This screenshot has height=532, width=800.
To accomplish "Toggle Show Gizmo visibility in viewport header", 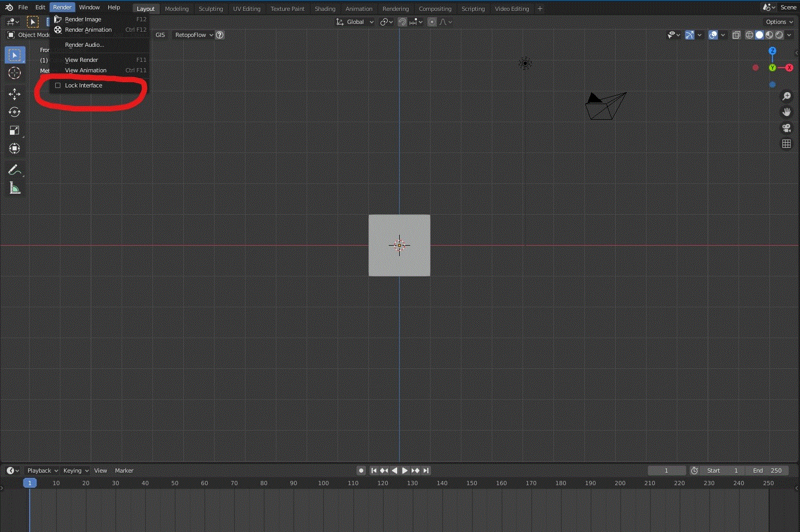I will (x=689, y=35).
